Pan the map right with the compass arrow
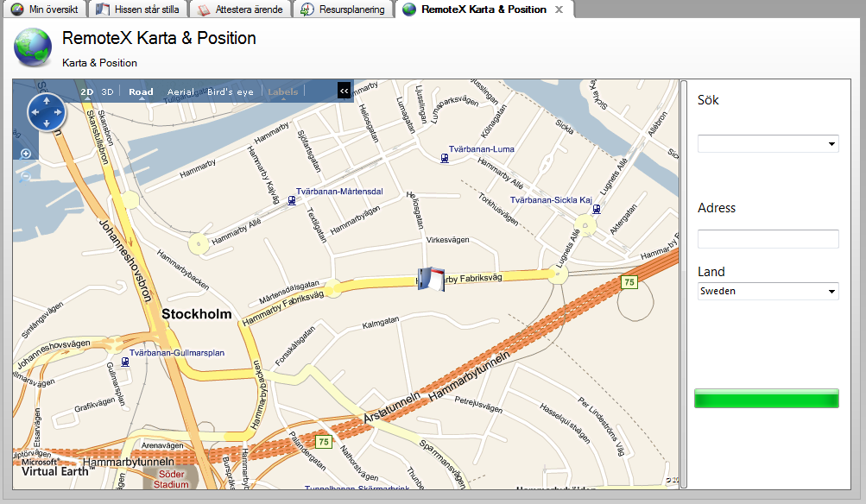This screenshot has width=866, height=504. pyautogui.click(x=58, y=112)
